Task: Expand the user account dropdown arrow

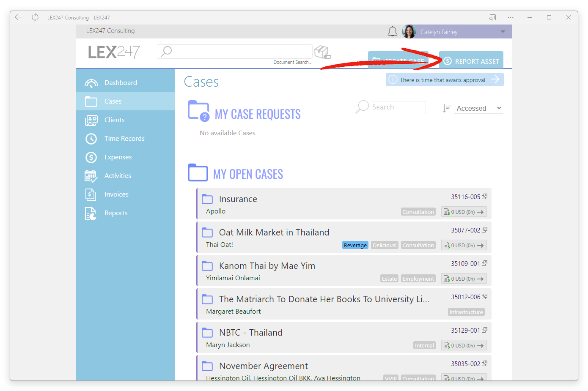Action: click(x=503, y=32)
